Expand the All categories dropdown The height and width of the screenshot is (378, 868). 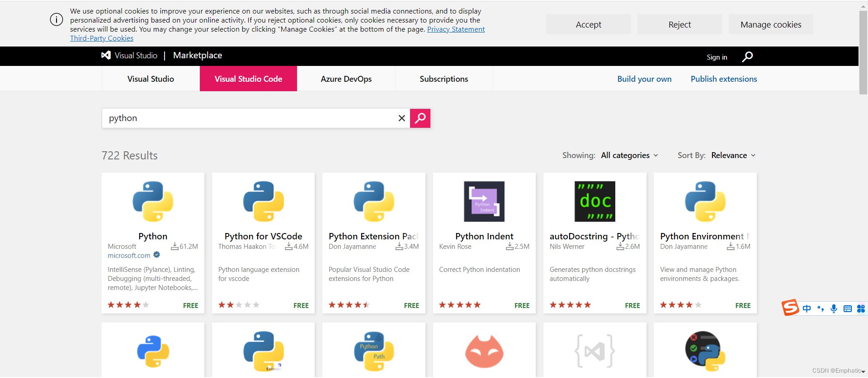pos(629,155)
